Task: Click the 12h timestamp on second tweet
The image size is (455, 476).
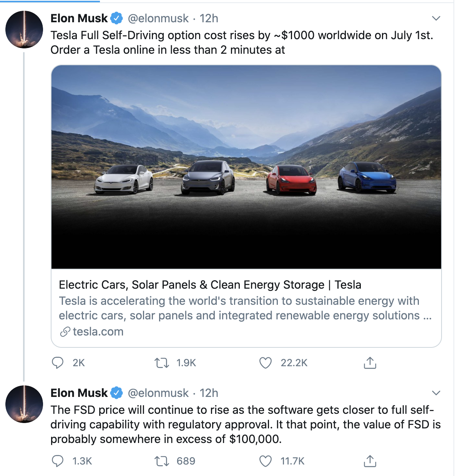Action: pos(209,393)
